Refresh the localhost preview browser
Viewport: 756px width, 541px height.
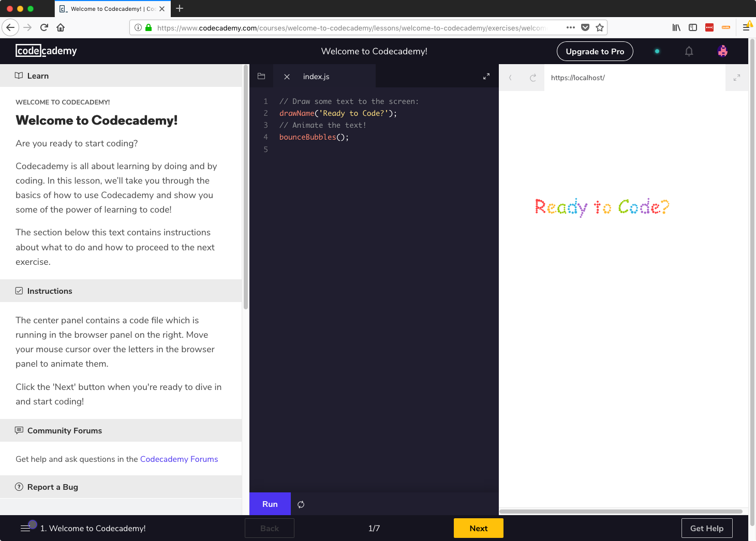[x=533, y=78]
